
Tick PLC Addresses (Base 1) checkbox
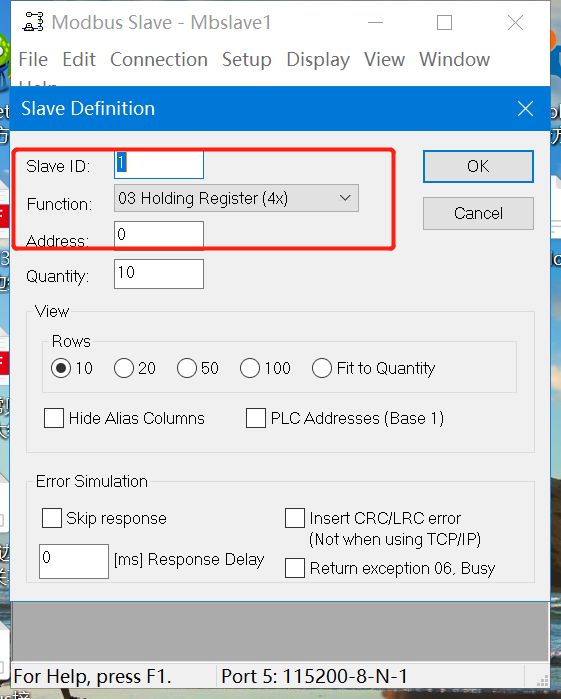[256, 418]
